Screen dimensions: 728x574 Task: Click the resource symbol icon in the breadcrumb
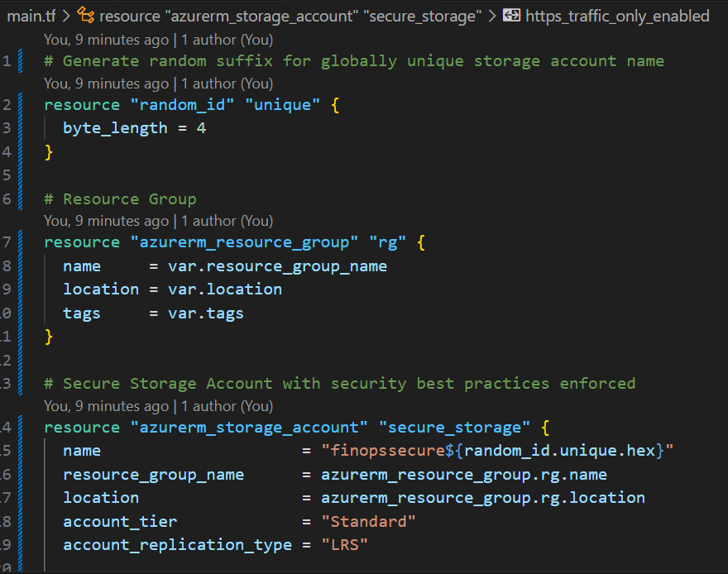tap(85, 16)
